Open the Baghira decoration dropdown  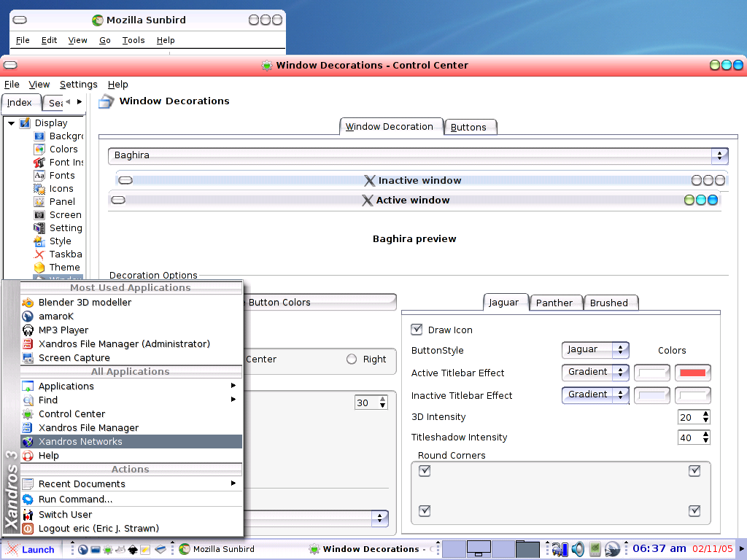pos(418,155)
